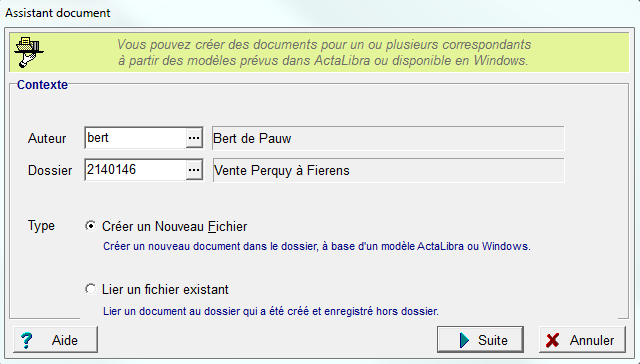Click the Vente Perquy à Fierens description field
Viewport: 640px width, 364px height.
[x=388, y=170]
